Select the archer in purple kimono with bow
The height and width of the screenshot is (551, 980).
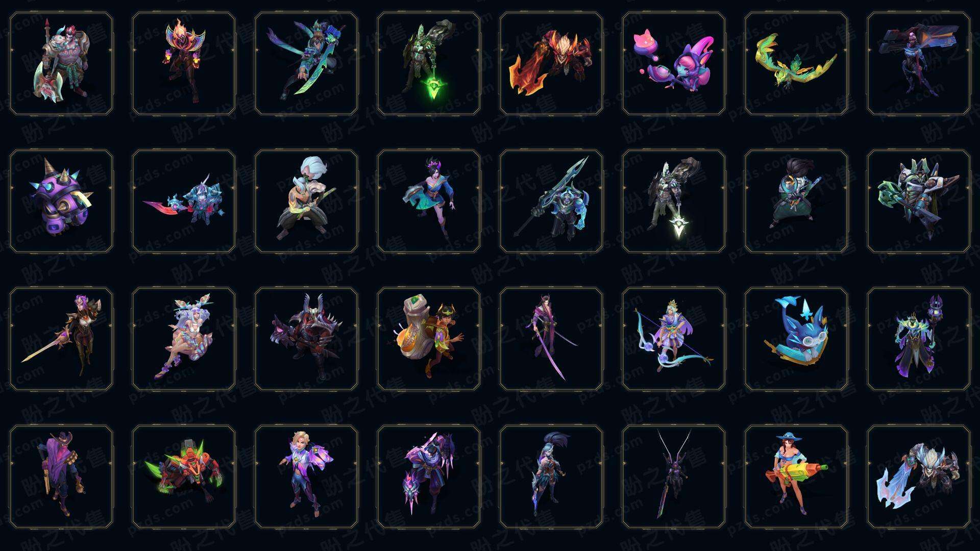point(674,339)
